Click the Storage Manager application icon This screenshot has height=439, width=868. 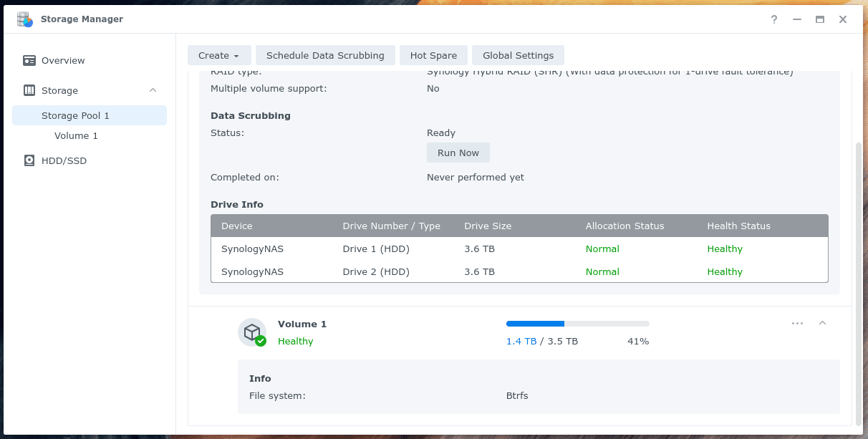click(x=24, y=19)
